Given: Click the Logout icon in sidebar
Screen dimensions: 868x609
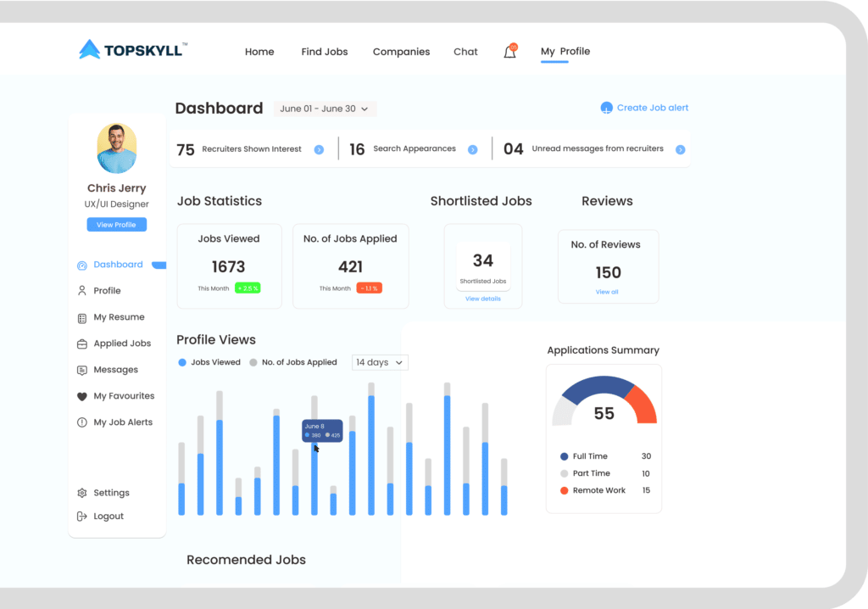Looking at the screenshot, I should tap(82, 517).
